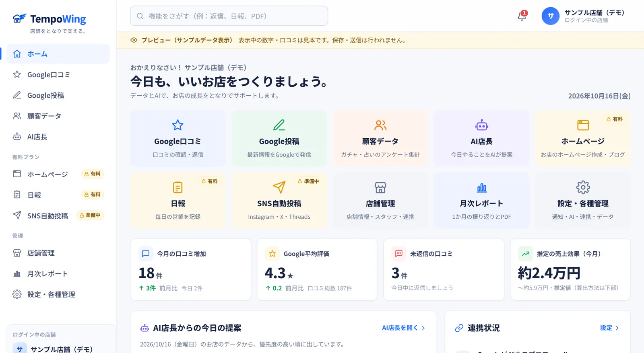Click the TempoWing logo

(49, 19)
